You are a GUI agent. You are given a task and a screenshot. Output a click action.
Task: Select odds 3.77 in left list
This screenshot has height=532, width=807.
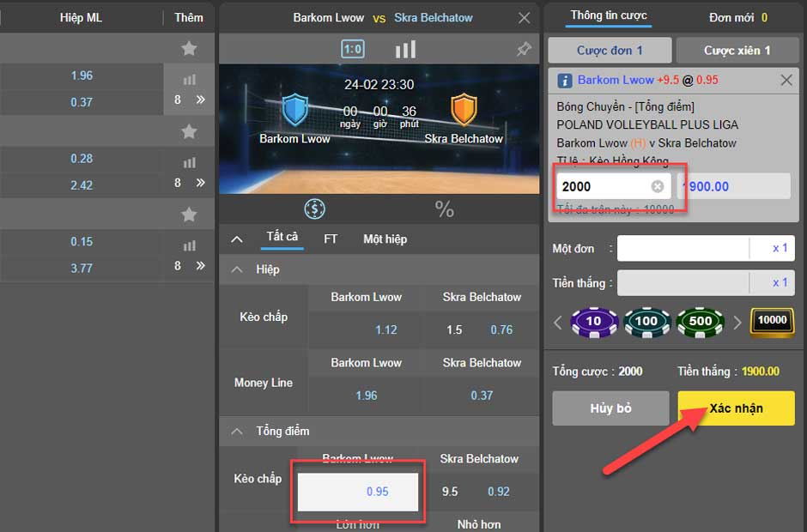[82, 268]
